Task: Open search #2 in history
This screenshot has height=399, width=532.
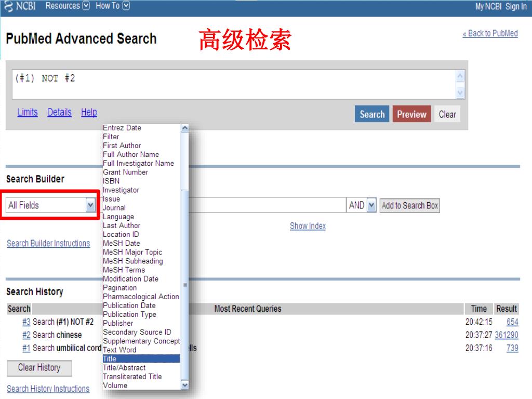Action: 26,335
